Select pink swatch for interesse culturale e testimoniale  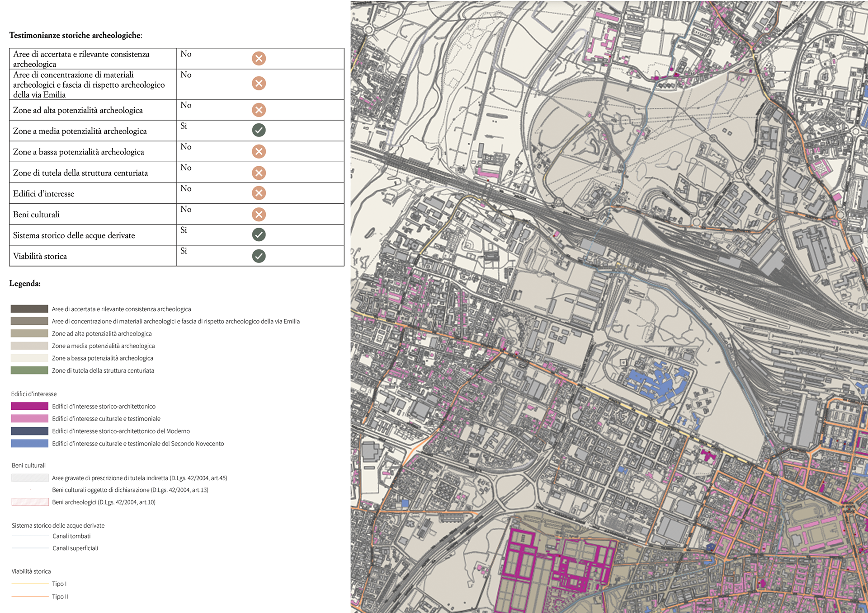tap(29, 419)
